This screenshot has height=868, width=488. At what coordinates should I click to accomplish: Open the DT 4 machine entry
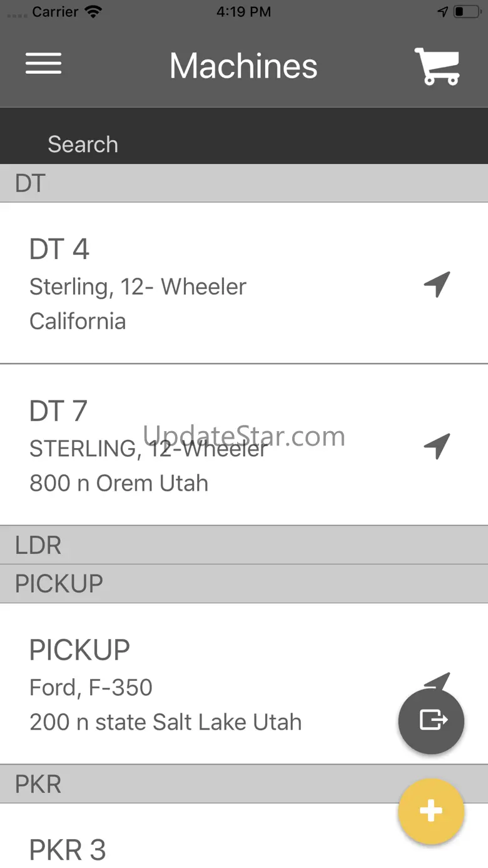pos(188,283)
